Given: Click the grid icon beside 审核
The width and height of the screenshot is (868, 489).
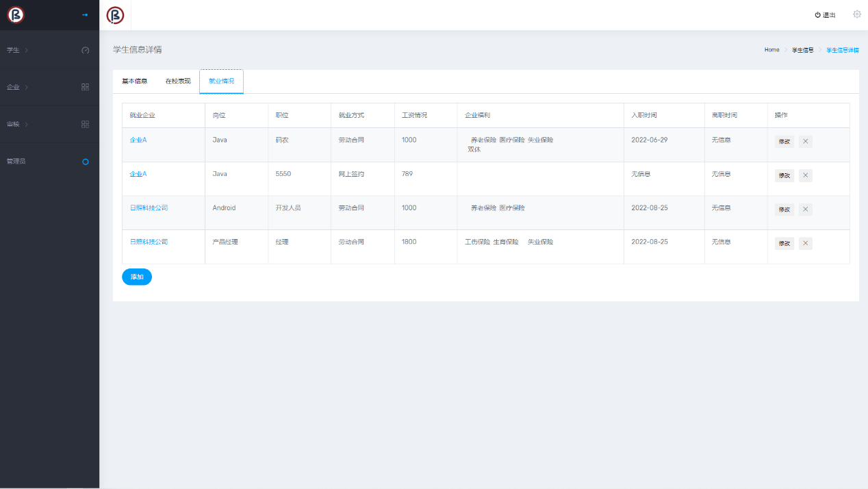Looking at the screenshot, I should [86, 124].
